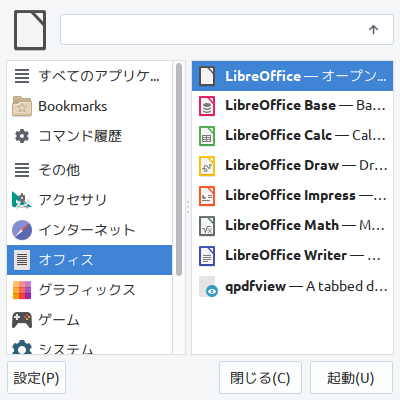Click the Bookmarks folder star icon
The width and height of the screenshot is (400, 400).
22,106
